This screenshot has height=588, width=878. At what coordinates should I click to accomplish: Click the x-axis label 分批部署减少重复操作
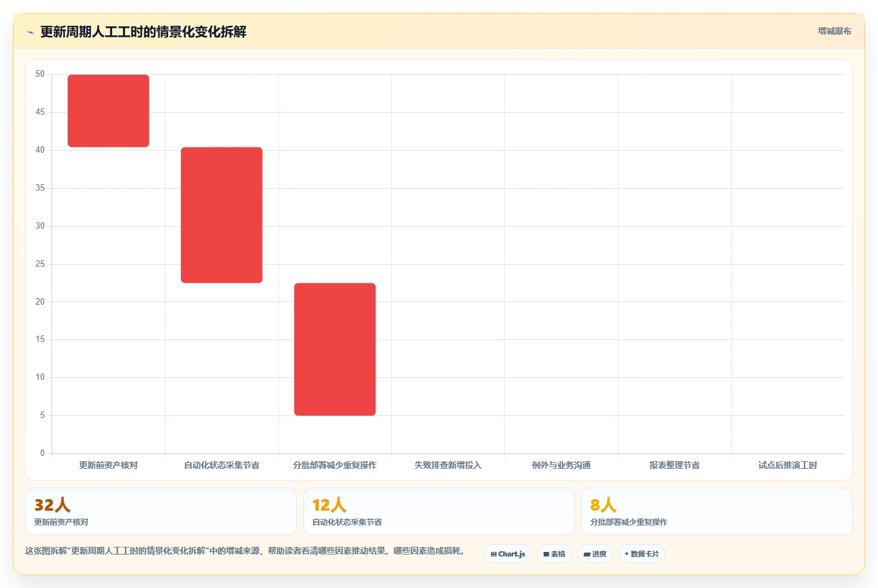(x=335, y=465)
